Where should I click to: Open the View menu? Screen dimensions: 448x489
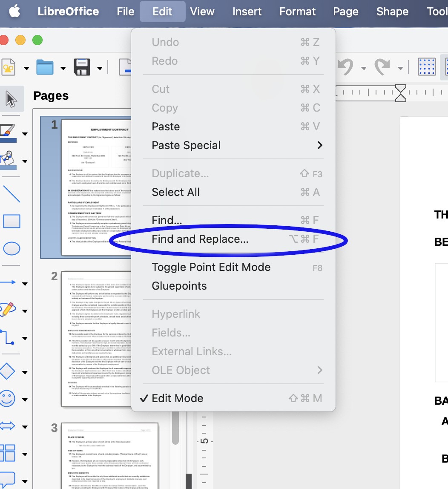coord(202,12)
